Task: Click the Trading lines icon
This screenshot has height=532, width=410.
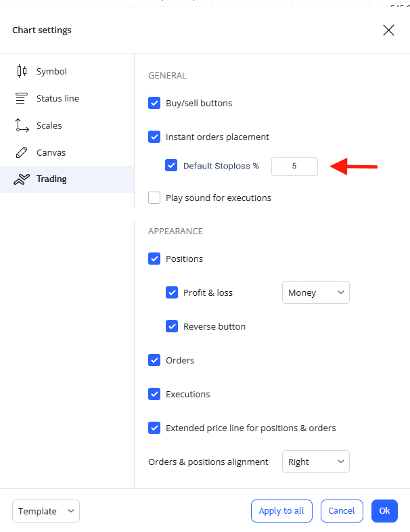Action: click(x=22, y=179)
